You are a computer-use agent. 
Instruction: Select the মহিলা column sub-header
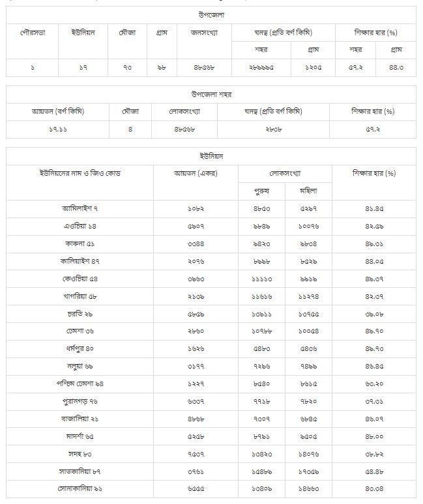(308, 191)
